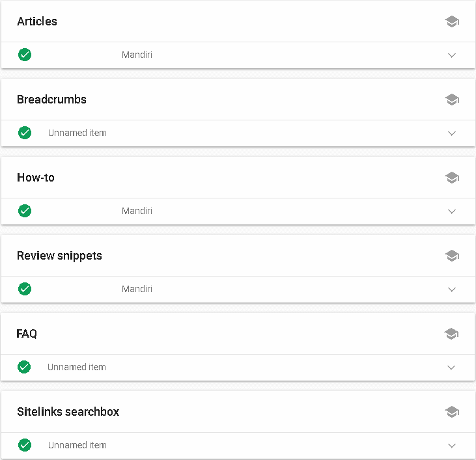Expand the Breadcrumbs Unnamed item chevron
Screen dimensions: 476x460
(452, 133)
